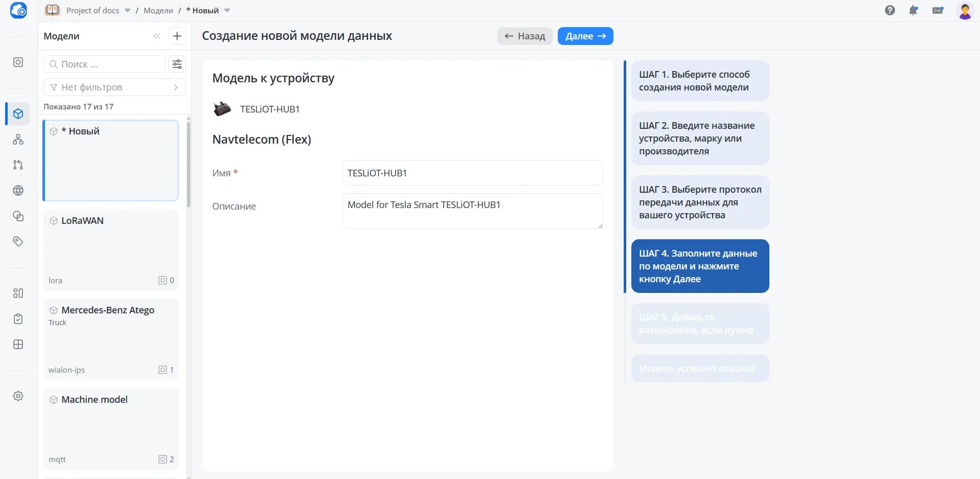Open filter settings sliders icon

[177, 64]
